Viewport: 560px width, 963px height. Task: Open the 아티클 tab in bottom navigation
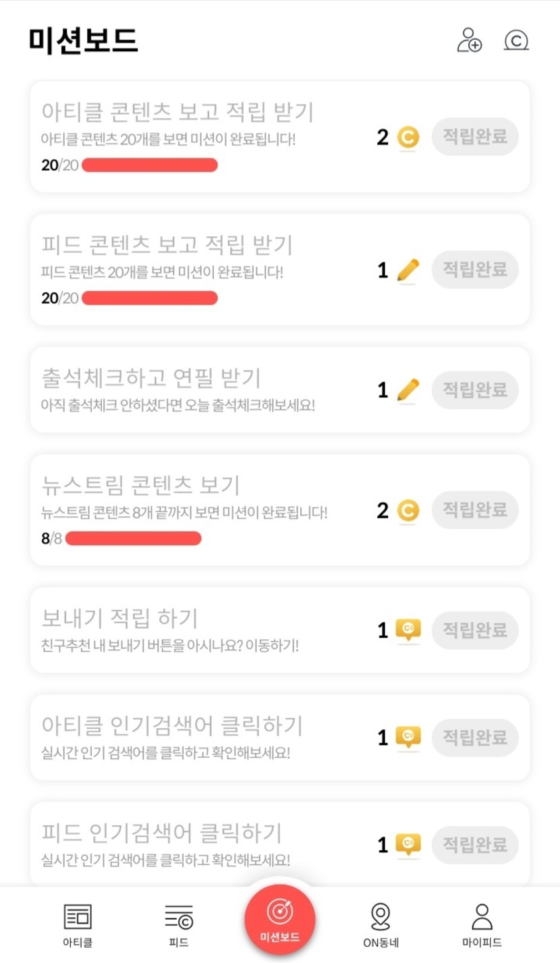78,925
